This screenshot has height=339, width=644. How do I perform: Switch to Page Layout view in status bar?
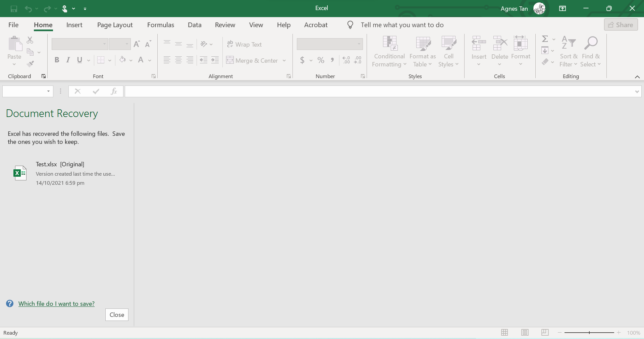(x=525, y=332)
